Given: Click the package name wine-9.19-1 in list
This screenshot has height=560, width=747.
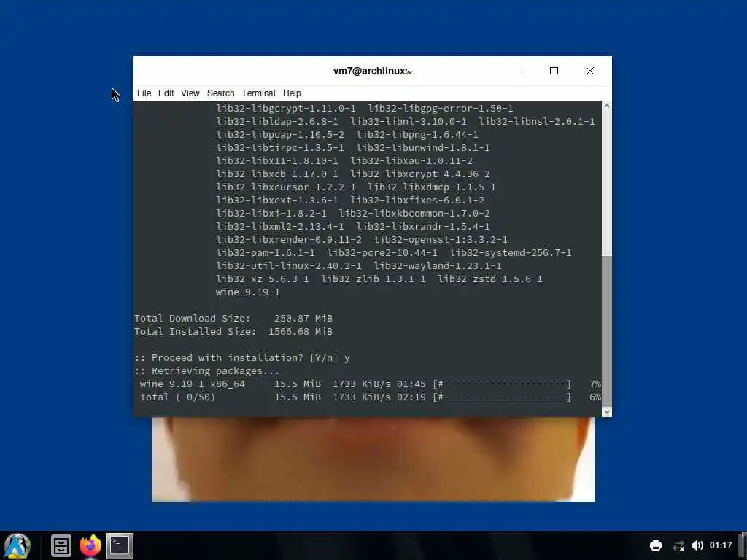Looking at the screenshot, I should (248, 292).
